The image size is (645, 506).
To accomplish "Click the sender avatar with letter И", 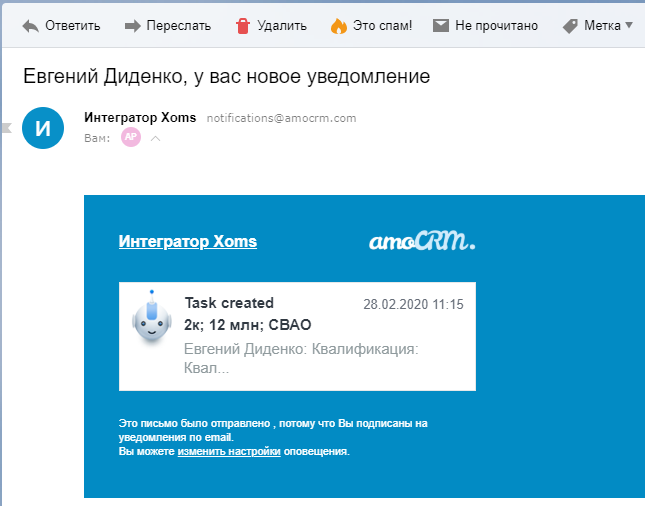I will click(x=43, y=128).
